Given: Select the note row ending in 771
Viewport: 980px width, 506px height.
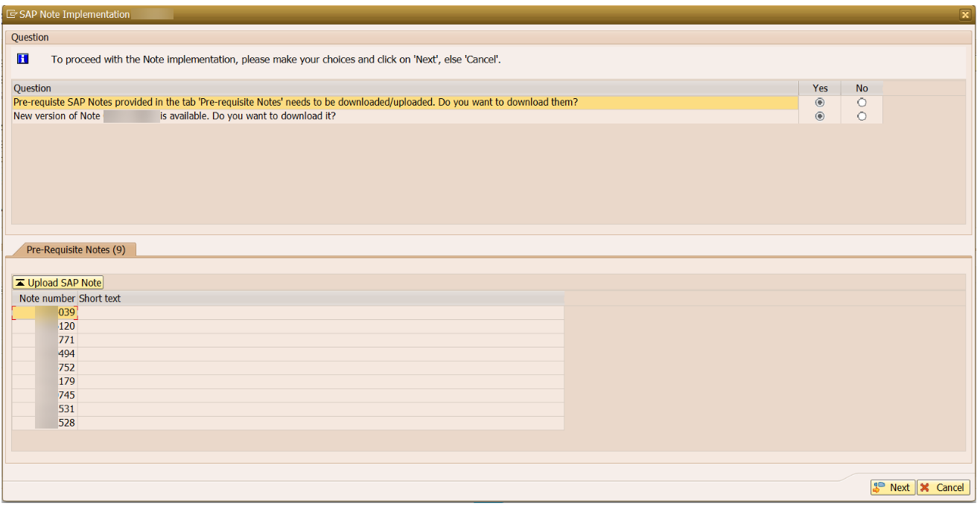Looking at the screenshot, I should 287,340.
